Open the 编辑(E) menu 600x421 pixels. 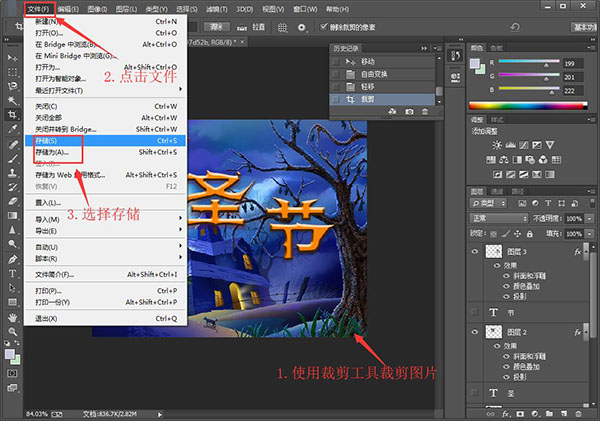[68, 9]
